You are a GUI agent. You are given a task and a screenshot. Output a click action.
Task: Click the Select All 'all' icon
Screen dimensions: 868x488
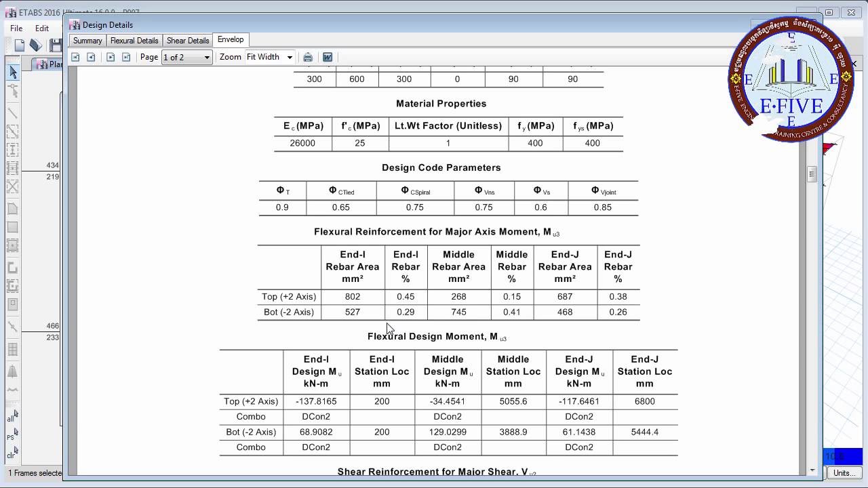[x=13, y=416]
